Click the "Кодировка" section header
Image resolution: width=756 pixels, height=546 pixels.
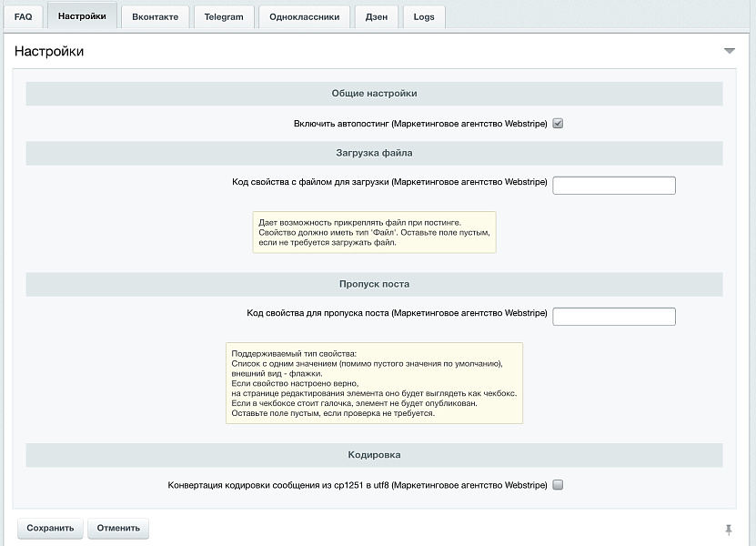376,454
